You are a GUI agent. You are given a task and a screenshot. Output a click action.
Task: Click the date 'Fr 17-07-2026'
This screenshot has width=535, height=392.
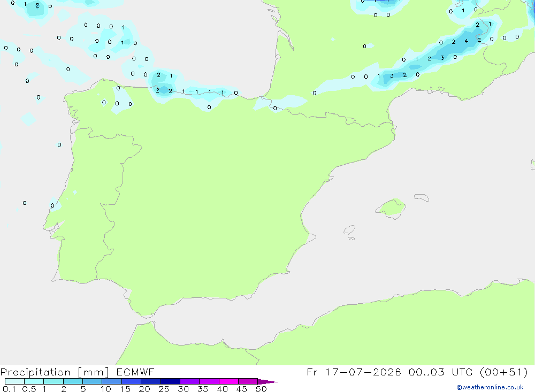[x=354, y=372]
